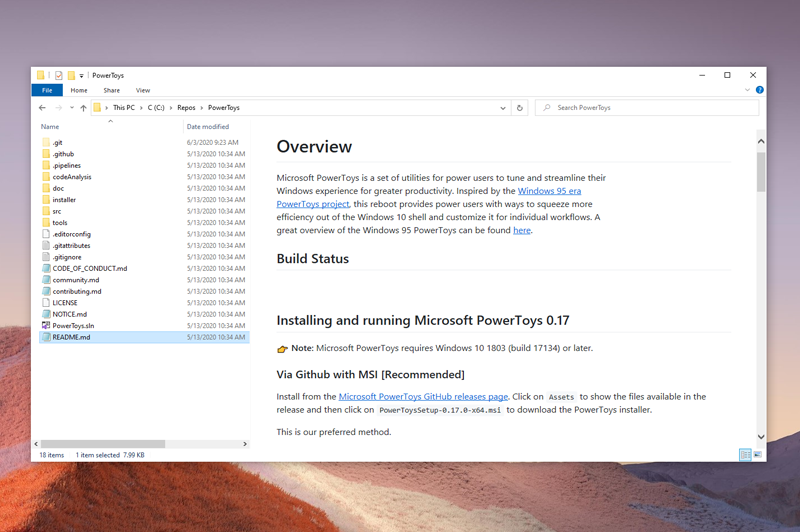Image resolution: width=800 pixels, height=532 pixels.
Task: Expand the address bar history dropdown
Action: pos(502,108)
